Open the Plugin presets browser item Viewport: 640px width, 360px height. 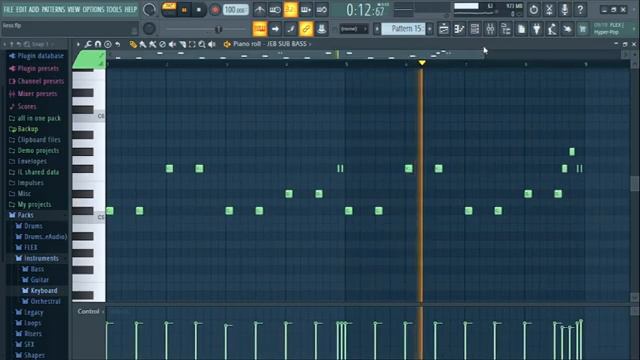pos(38,69)
